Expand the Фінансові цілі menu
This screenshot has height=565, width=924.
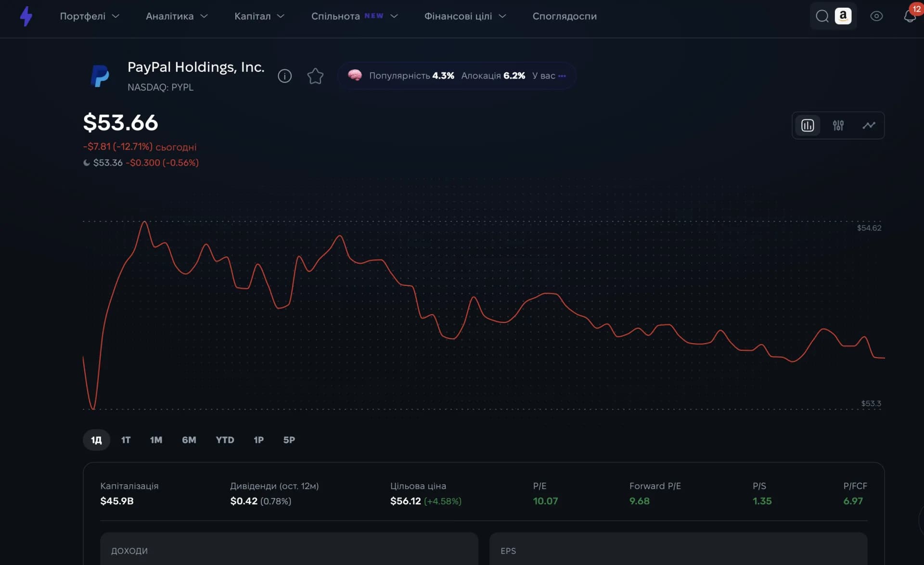(x=465, y=16)
